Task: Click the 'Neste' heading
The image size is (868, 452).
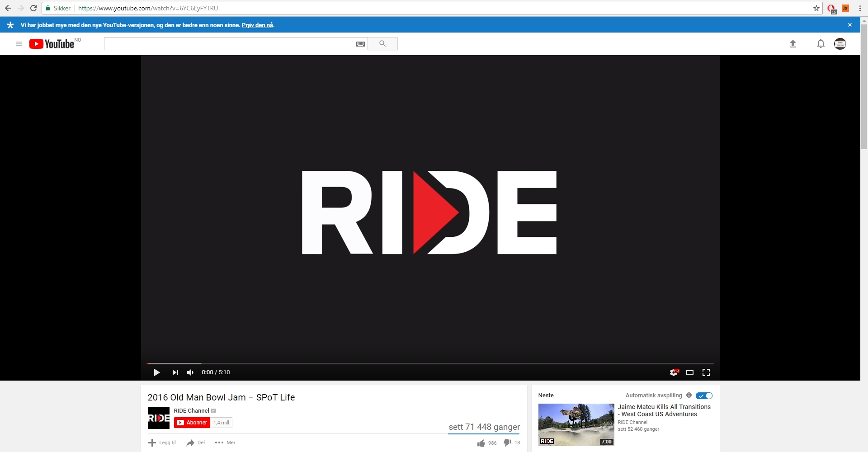Action: click(546, 395)
